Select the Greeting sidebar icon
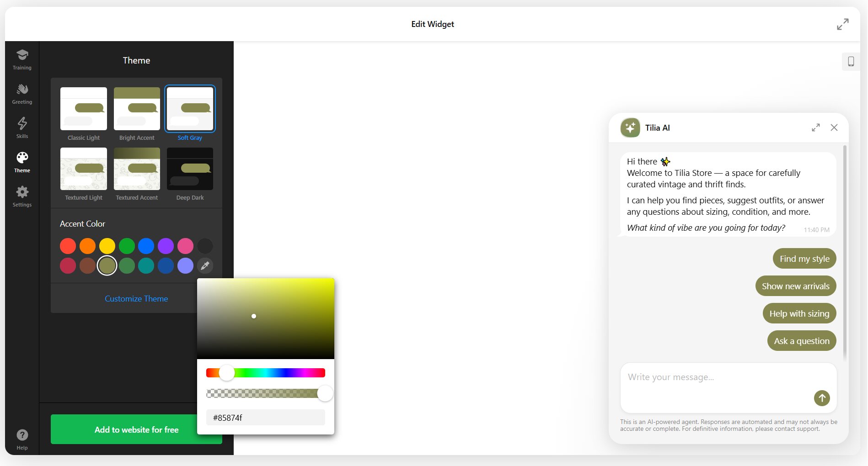The image size is (868, 466). click(21, 93)
